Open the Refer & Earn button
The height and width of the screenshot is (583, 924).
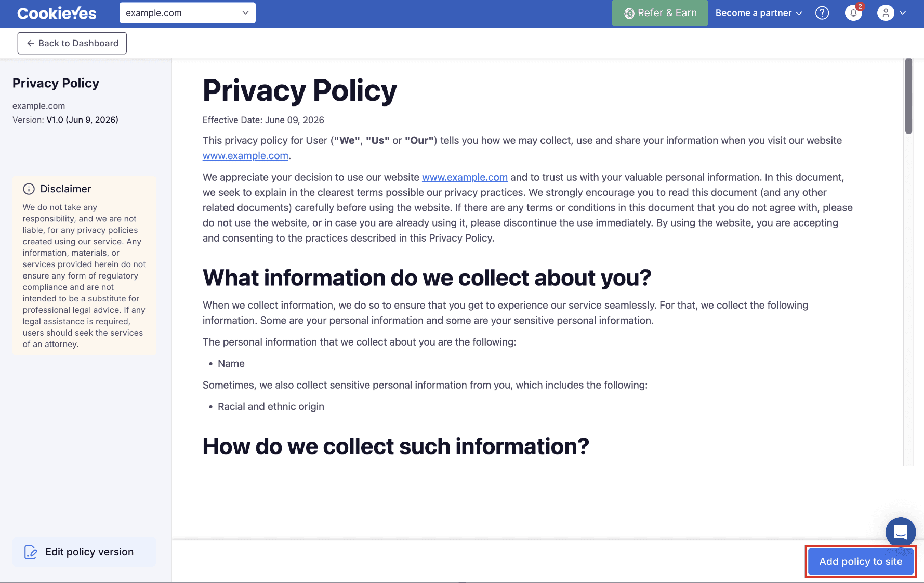pos(660,13)
